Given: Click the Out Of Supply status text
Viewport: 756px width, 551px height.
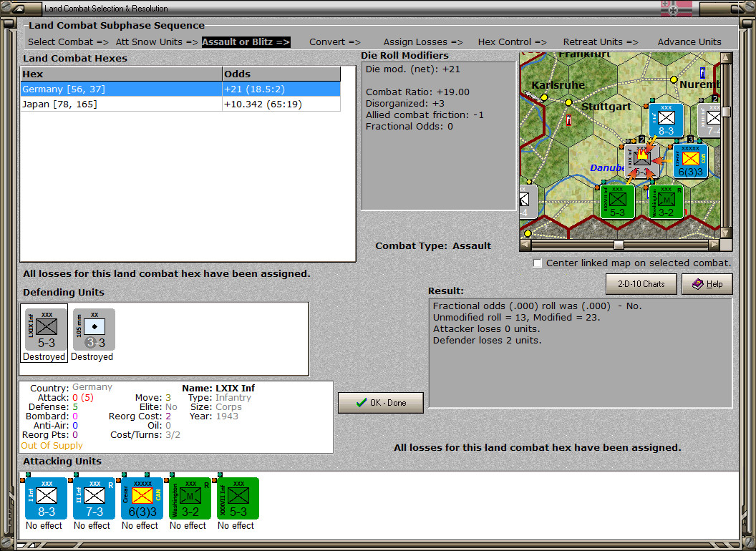Looking at the screenshot, I should (x=52, y=445).
